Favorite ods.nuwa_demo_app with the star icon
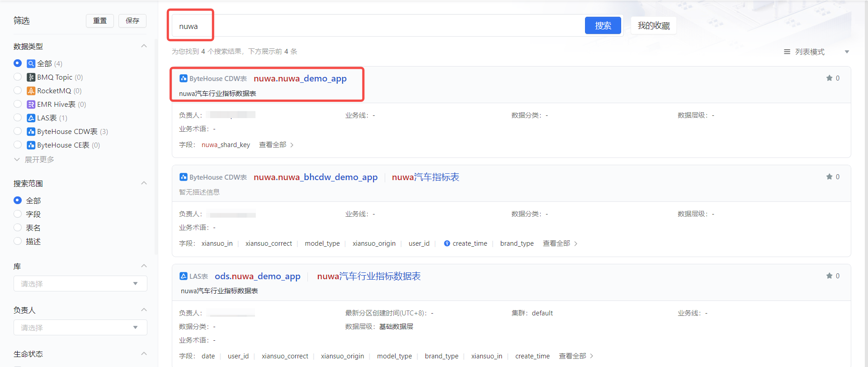The image size is (868, 367). (x=829, y=276)
